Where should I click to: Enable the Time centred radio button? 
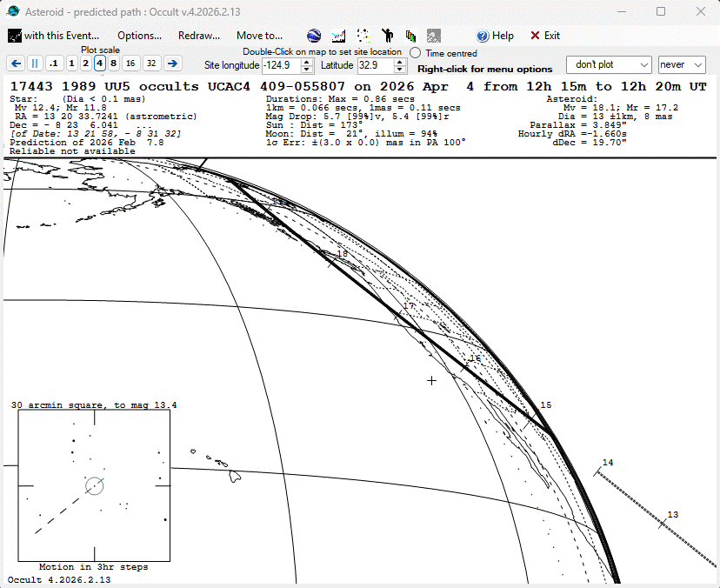pyautogui.click(x=416, y=53)
